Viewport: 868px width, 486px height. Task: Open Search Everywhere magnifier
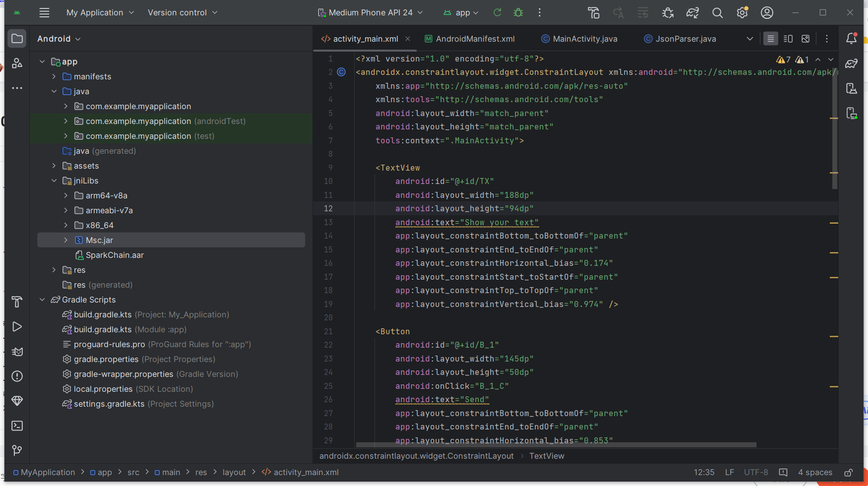pos(717,13)
